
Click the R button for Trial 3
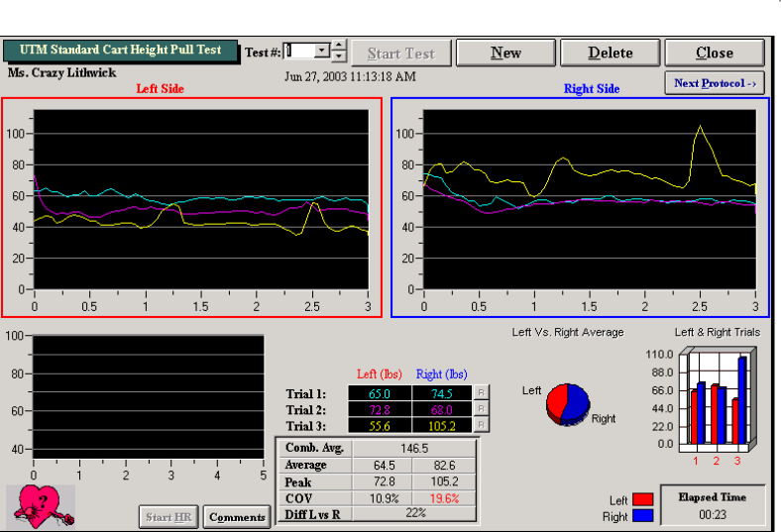(x=481, y=425)
